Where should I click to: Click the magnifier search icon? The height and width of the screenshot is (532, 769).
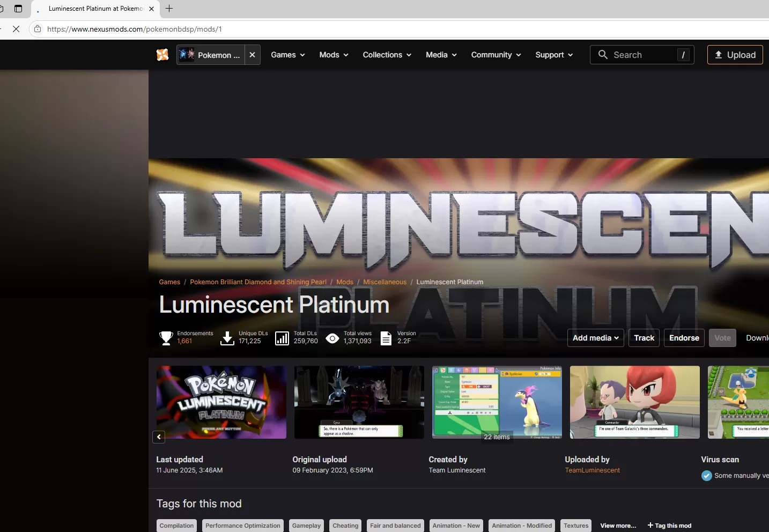[x=603, y=55]
